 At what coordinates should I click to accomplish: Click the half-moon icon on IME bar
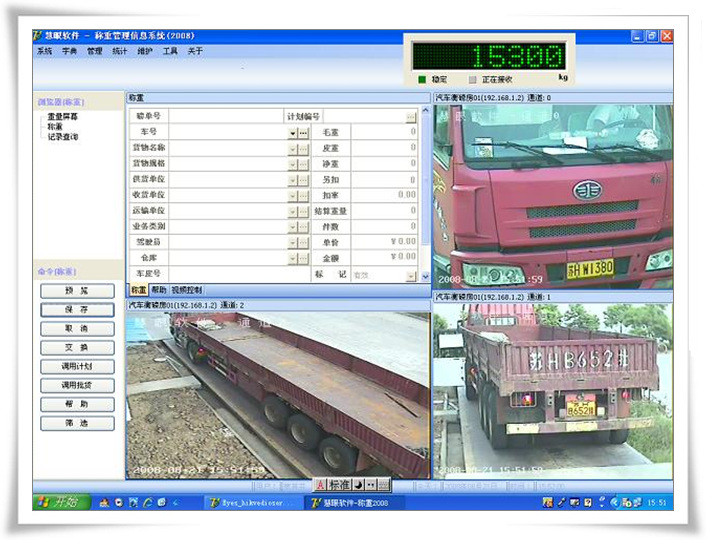click(x=359, y=485)
